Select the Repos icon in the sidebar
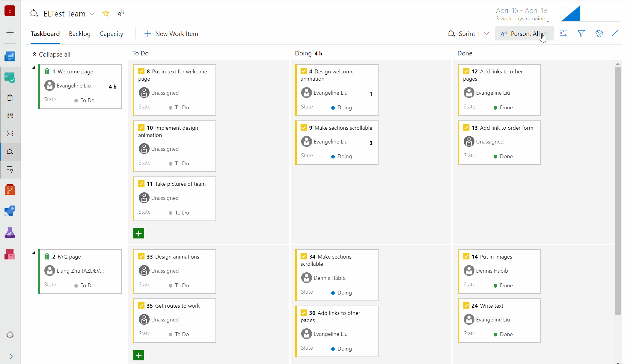The height and width of the screenshot is (364, 630). click(10, 189)
